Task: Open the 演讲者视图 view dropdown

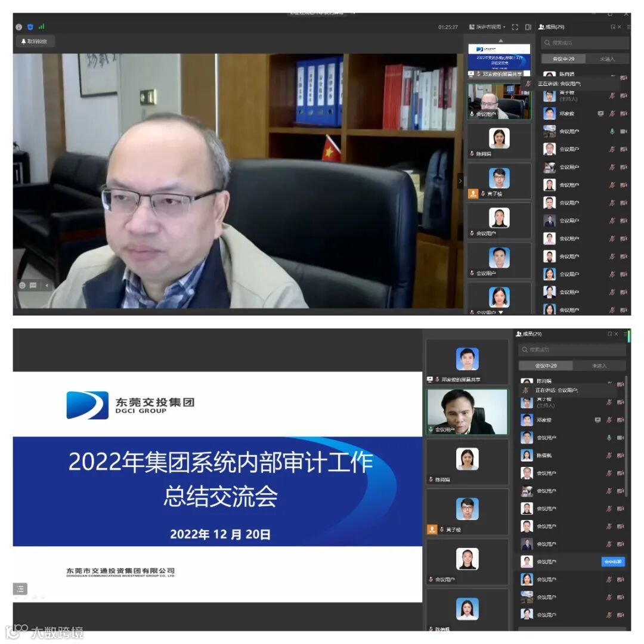Action: tap(487, 27)
